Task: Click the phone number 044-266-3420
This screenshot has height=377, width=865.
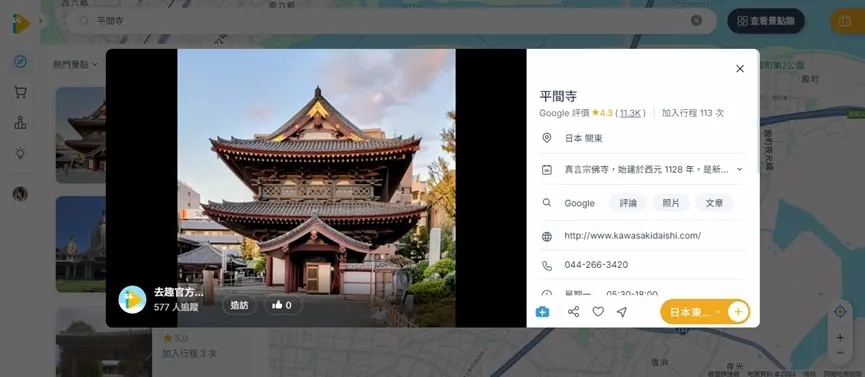Action: [596, 265]
